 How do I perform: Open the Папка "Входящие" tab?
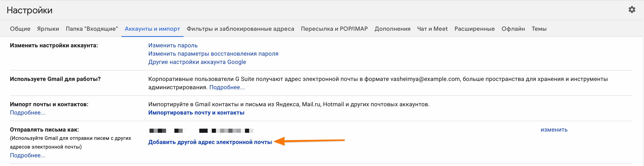(x=92, y=29)
